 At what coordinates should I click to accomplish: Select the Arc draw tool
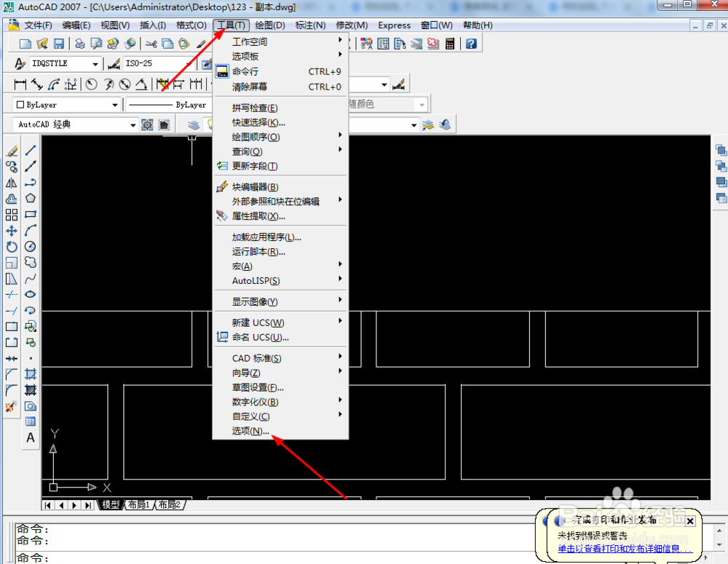pos(31,230)
